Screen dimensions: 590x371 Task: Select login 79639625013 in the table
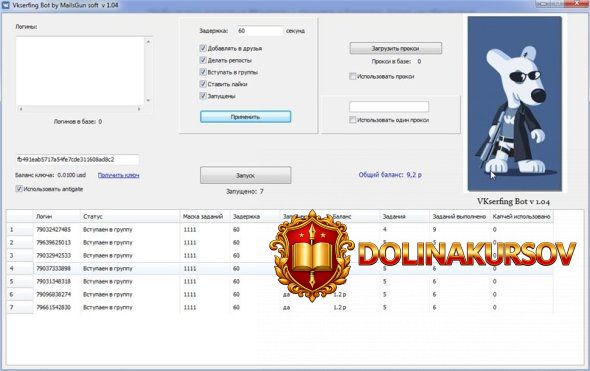(53, 243)
